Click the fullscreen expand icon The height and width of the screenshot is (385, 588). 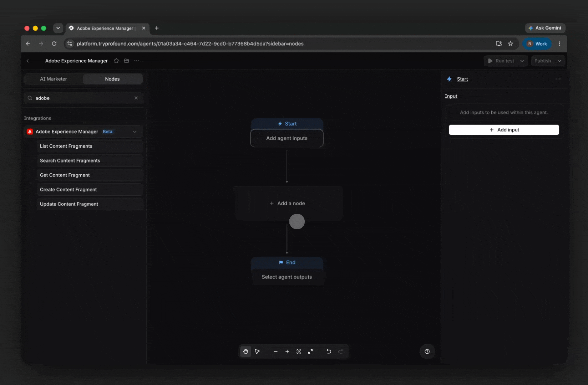(x=310, y=351)
